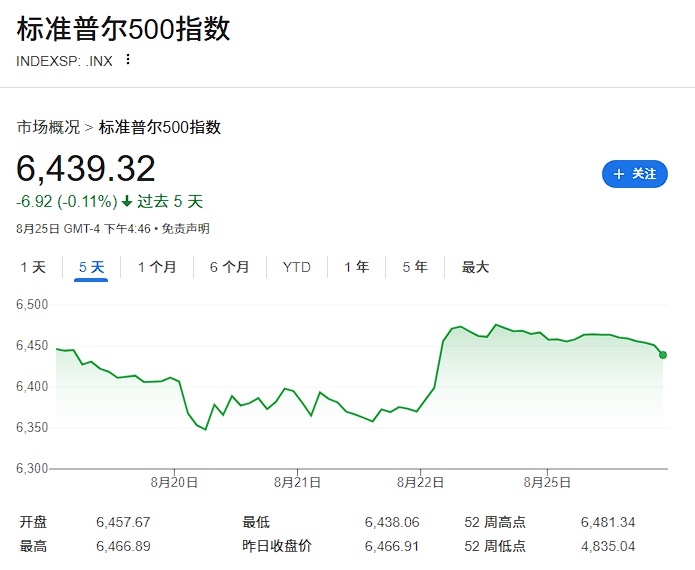This screenshot has height=570, width=695.
Task: Select the 1 天 time range tab
Action: click(33, 267)
